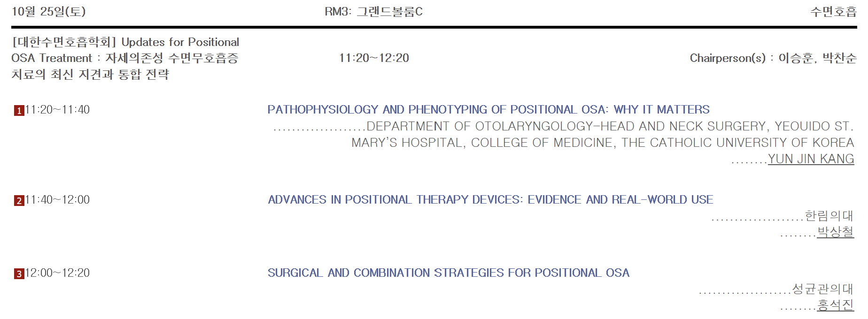Click speaker name 홍석진
Screen dimensions: 868x319
[x=835, y=305]
